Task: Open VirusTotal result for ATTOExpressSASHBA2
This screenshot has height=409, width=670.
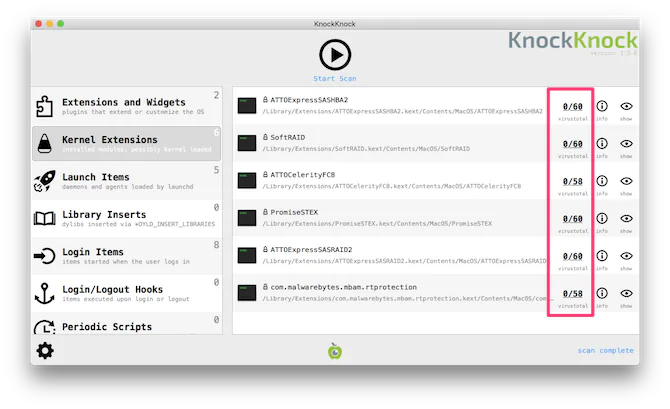Action: (x=573, y=106)
